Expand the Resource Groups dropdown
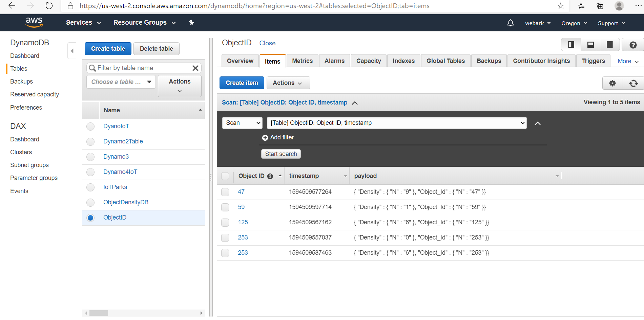 pyautogui.click(x=144, y=22)
